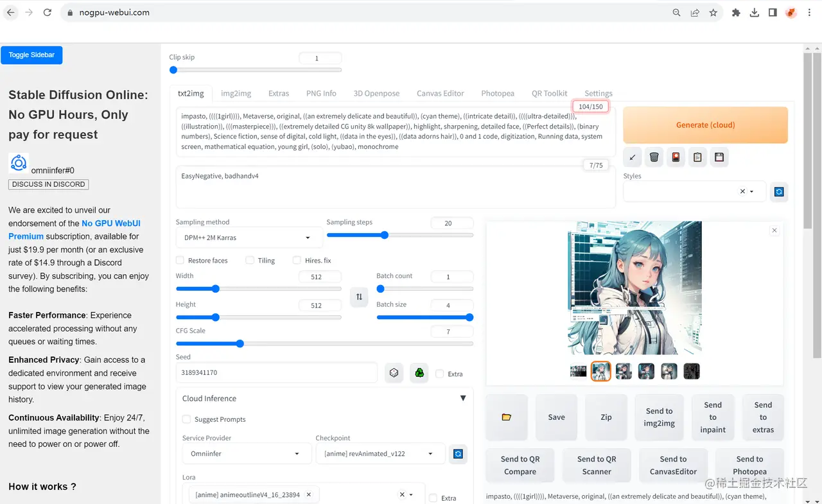Send the image to img2img
The height and width of the screenshot is (504, 822).
[660, 417]
